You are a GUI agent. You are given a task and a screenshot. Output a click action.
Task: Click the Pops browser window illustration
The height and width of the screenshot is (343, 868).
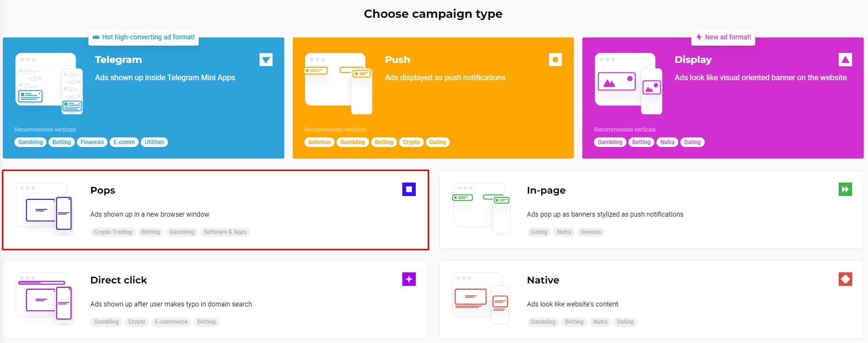(x=45, y=210)
